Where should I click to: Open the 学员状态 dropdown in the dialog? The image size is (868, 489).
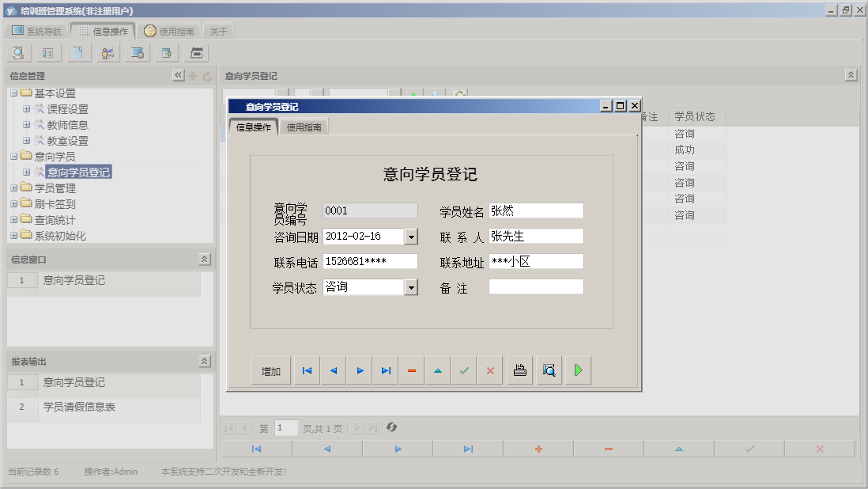click(x=411, y=287)
